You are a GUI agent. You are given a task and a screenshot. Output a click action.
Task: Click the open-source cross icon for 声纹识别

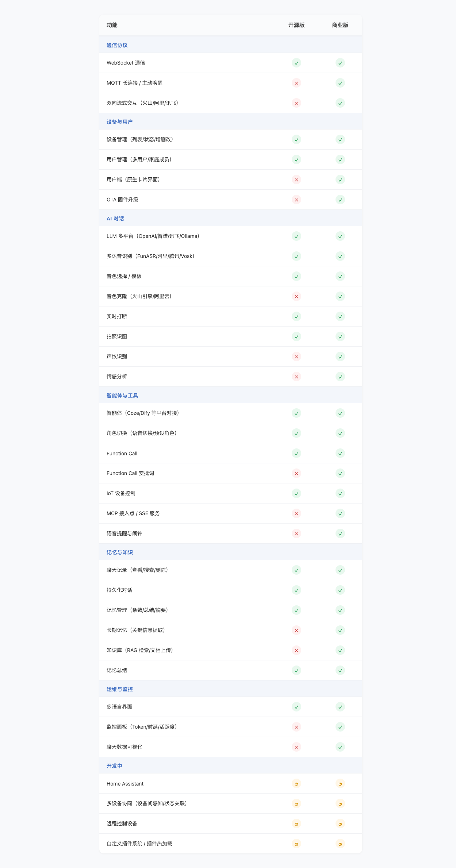point(296,356)
